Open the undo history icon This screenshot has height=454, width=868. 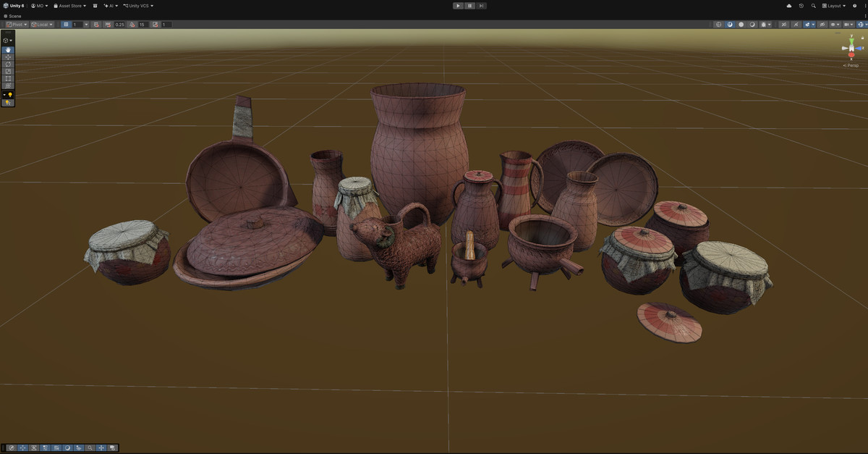(x=801, y=6)
